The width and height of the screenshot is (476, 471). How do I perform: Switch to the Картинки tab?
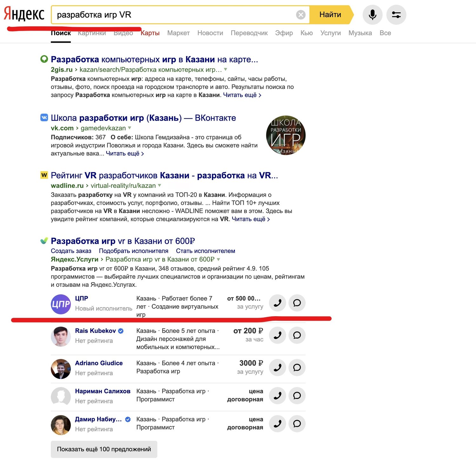click(92, 33)
